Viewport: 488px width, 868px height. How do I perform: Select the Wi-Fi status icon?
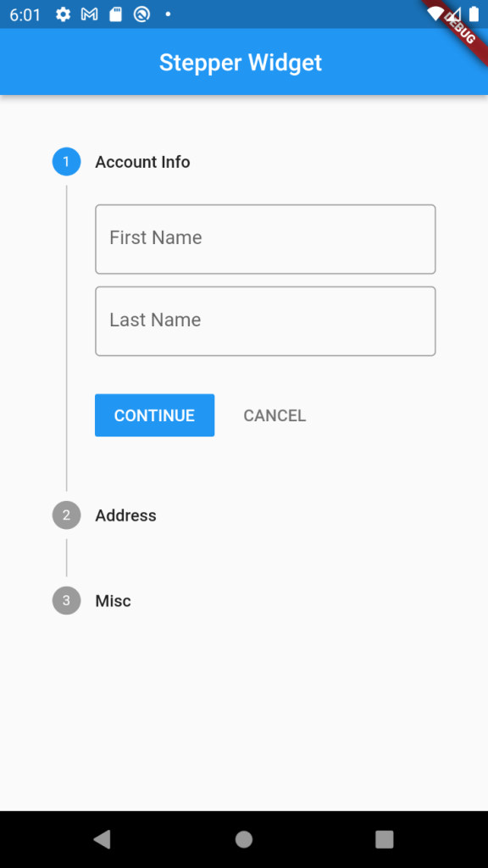click(435, 14)
